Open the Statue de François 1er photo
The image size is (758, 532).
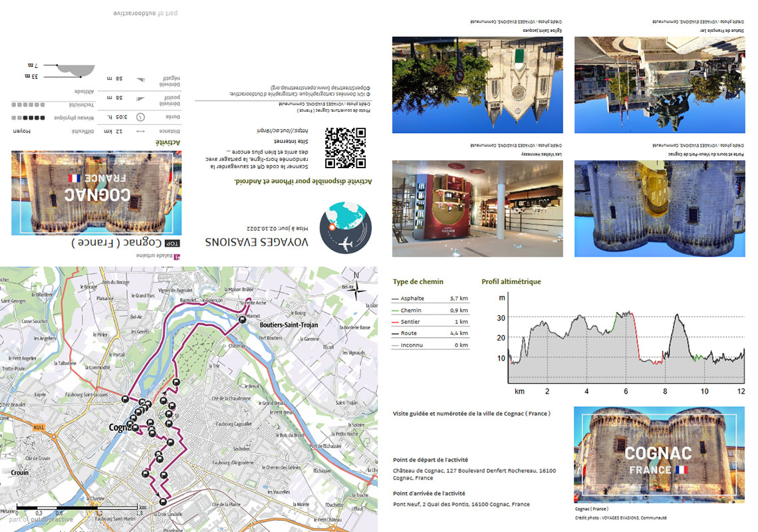click(660, 84)
